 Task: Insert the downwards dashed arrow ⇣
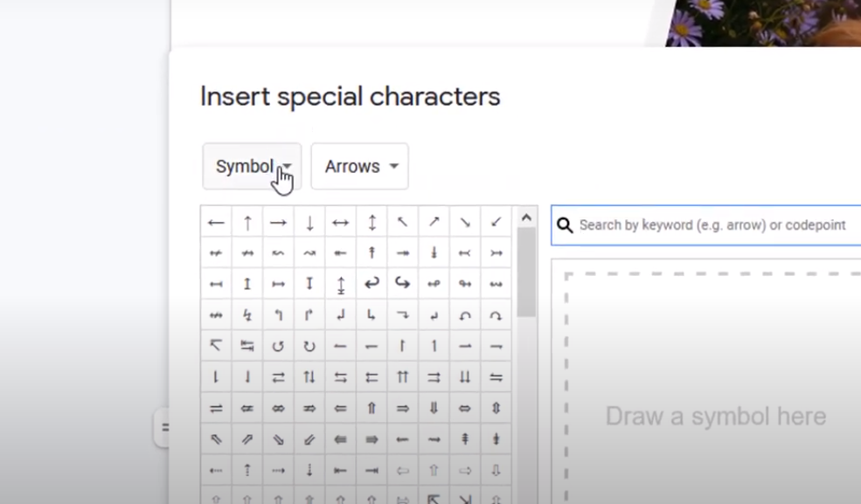[309, 470]
